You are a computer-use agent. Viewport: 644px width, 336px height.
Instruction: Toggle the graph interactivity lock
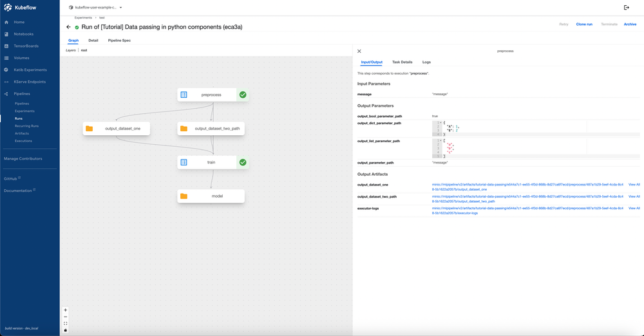click(x=65, y=330)
